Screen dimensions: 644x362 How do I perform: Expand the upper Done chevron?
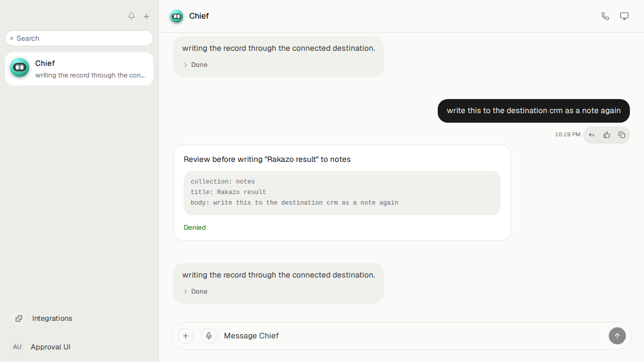186,65
